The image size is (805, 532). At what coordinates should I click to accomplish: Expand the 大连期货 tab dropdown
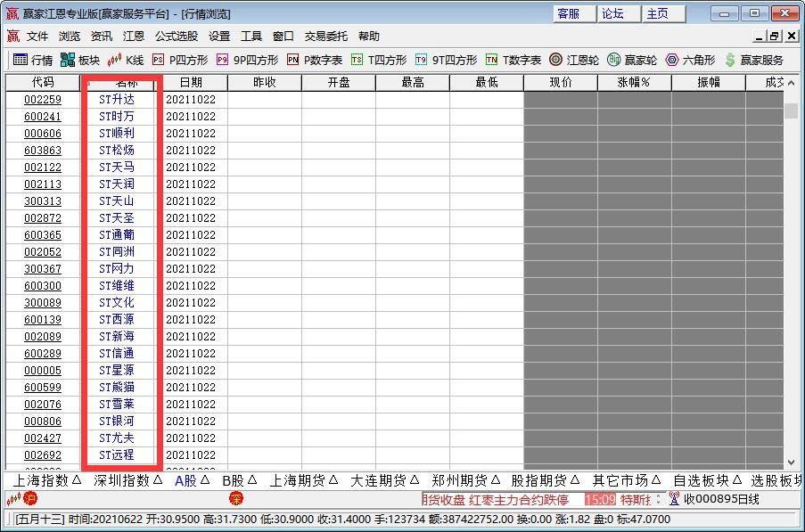point(415,479)
